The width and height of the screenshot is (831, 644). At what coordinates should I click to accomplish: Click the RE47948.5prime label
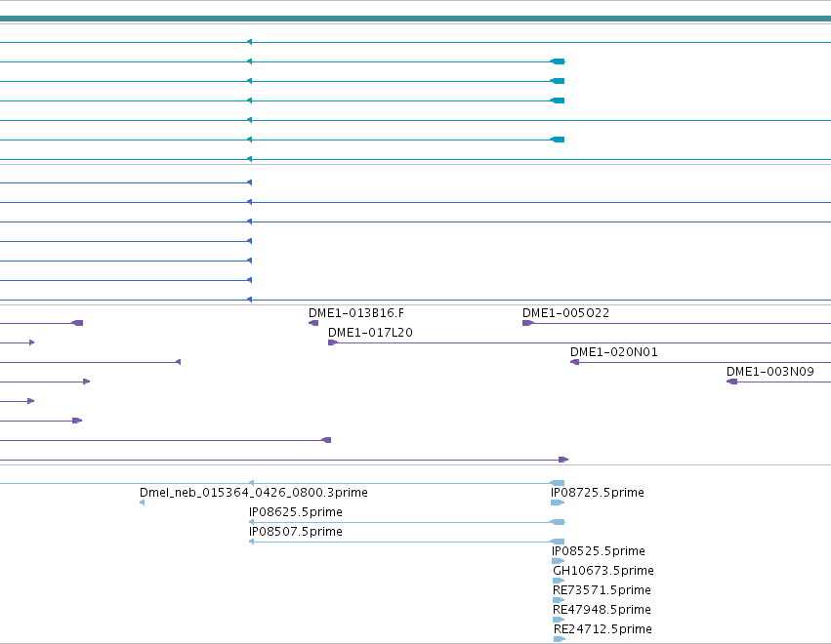(602, 610)
